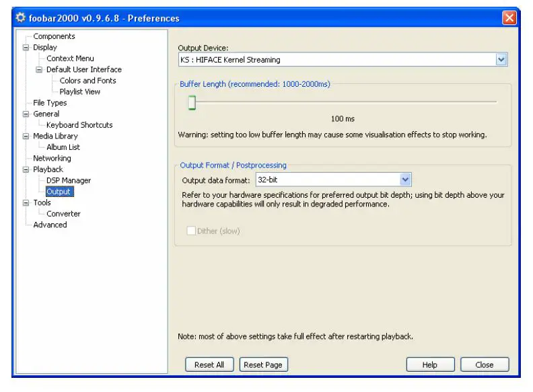This screenshot has width=533, height=392.
Task: Open the Context Menu preferences page
Action: (70, 58)
